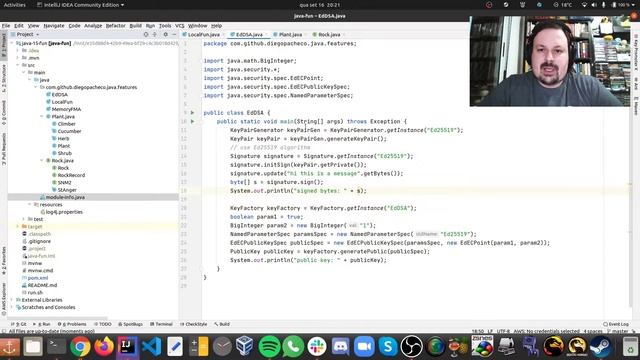The width and height of the screenshot is (640, 360).
Task: Collapse the Plant.java node
Action: (42, 117)
